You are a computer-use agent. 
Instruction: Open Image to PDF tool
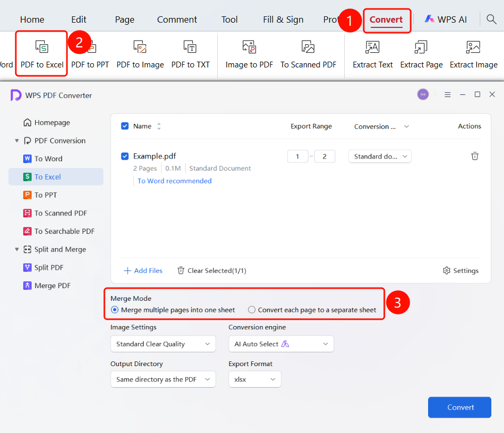pos(249,54)
